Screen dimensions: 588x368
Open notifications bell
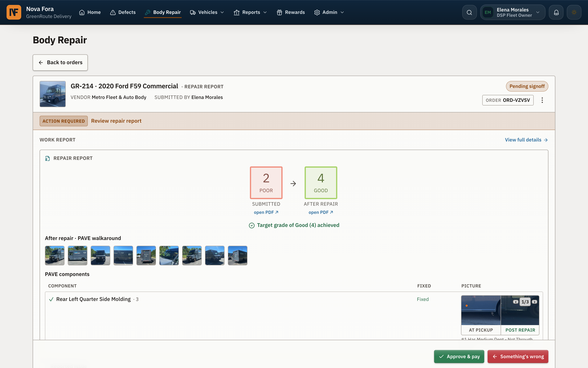556,12
